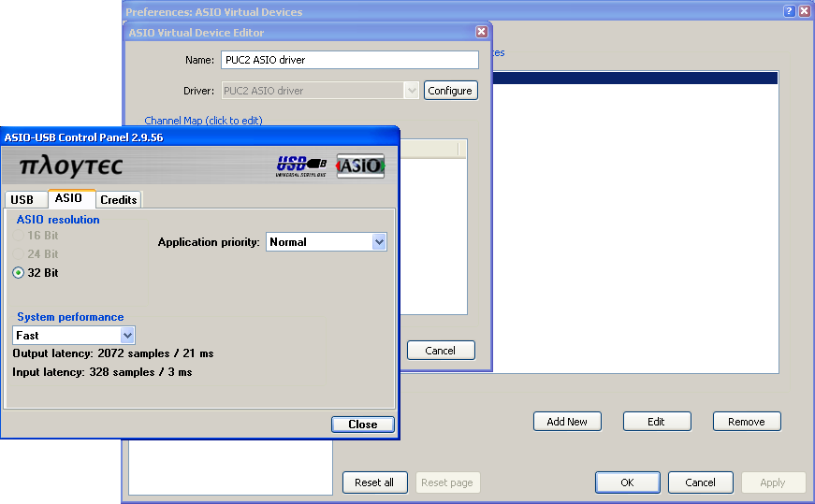Close the Preferences window with X icon
Screen dimensions: 815x504
point(804,11)
